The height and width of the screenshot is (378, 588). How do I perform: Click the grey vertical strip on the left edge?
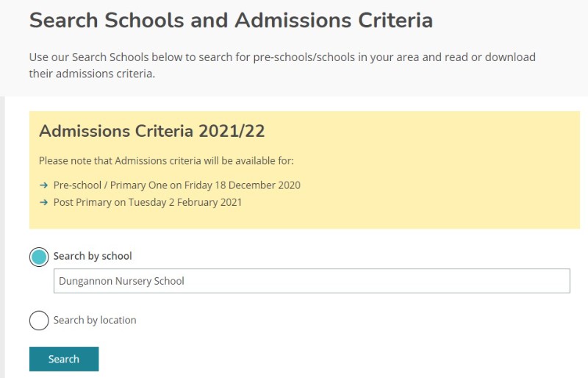pos(2,235)
